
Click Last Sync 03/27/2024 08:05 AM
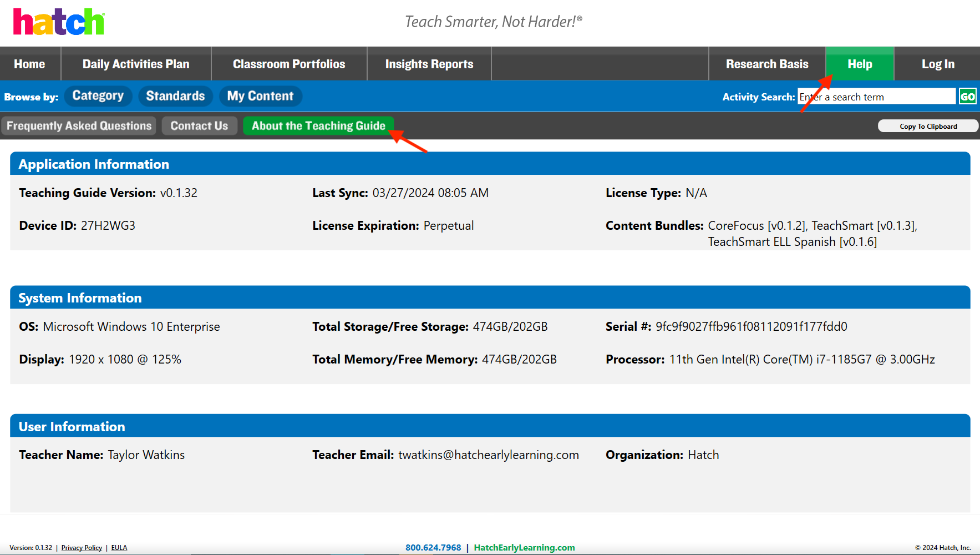400,193
